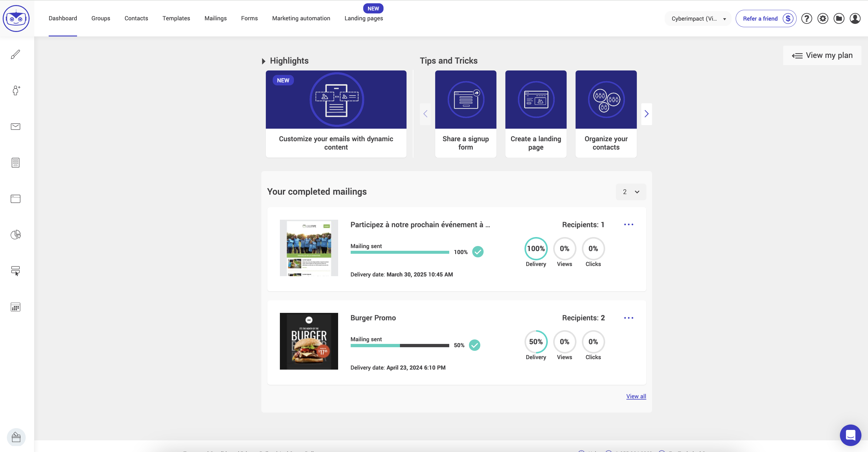The width and height of the screenshot is (868, 452).
Task: Change the completed mailings count dropdown
Action: point(631,192)
